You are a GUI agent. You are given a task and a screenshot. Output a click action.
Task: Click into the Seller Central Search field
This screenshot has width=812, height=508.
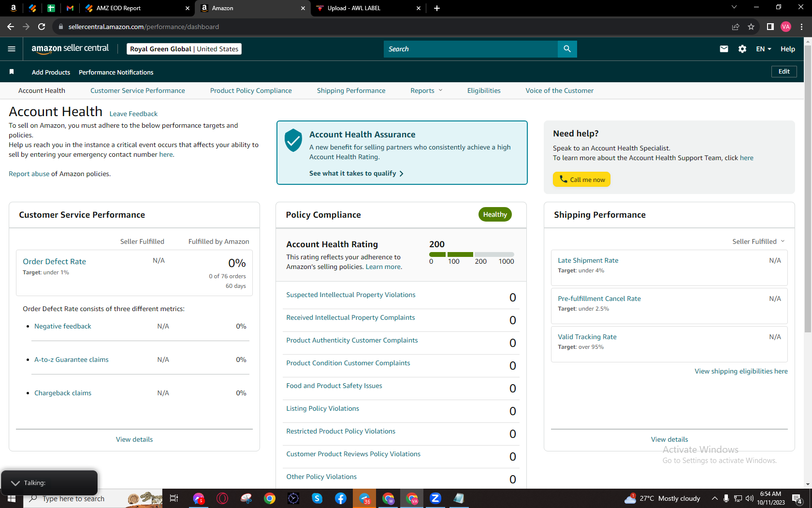[471, 49]
